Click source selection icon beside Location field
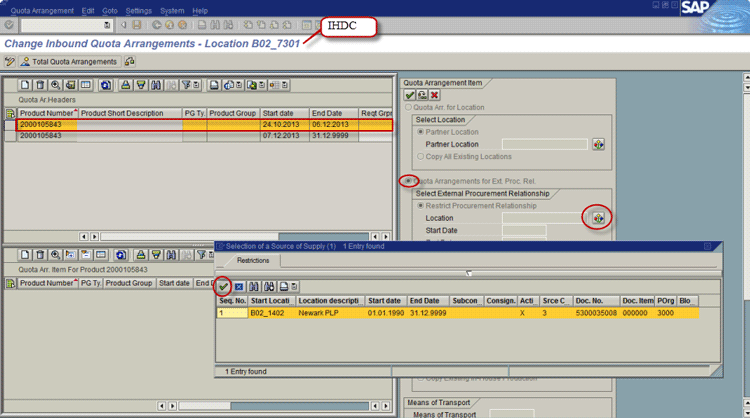This screenshot has height=418, width=750. [x=598, y=218]
